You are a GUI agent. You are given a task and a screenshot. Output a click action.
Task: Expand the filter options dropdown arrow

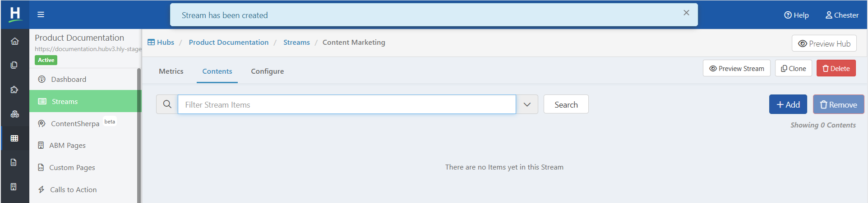pos(527,104)
